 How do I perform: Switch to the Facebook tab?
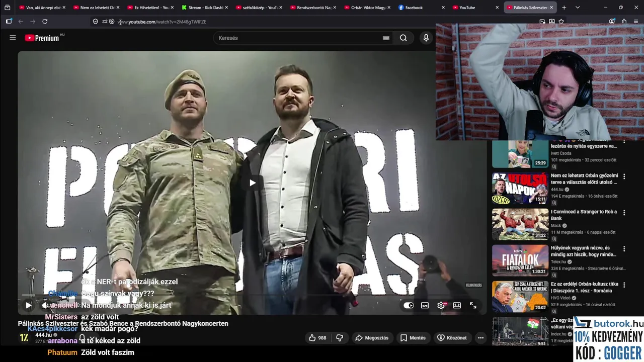tap(421, 8)
